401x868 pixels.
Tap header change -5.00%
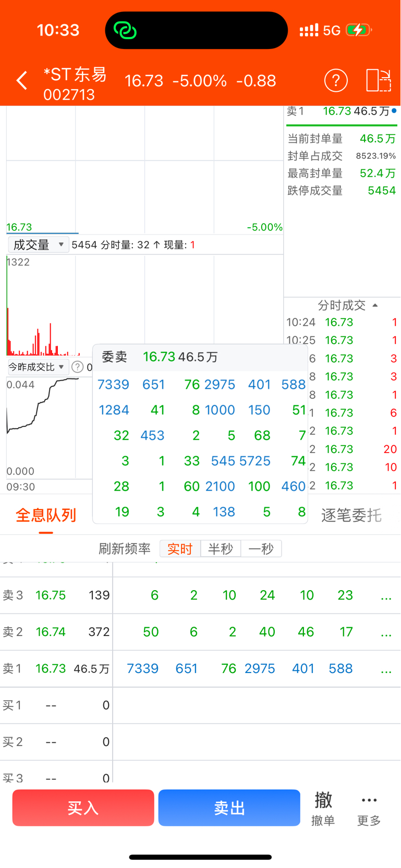point(199,81)
